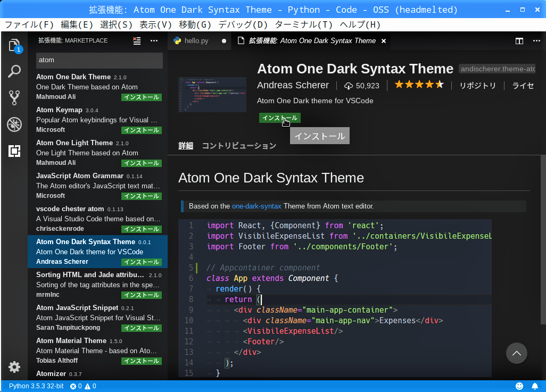Split the editor to the side
Image resolution: width=546 pixels, height=392 pixels.
click(x=519, y=41)
